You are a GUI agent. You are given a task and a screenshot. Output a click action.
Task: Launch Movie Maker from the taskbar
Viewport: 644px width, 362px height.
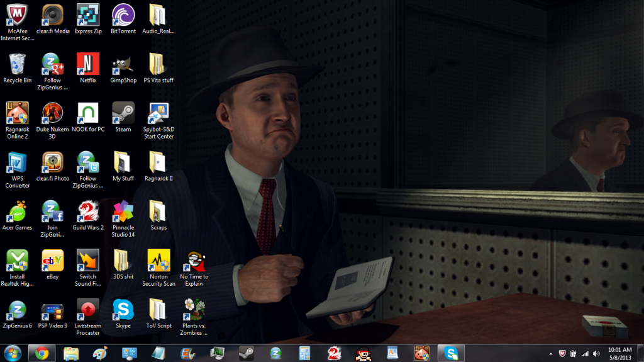[187, 353]
